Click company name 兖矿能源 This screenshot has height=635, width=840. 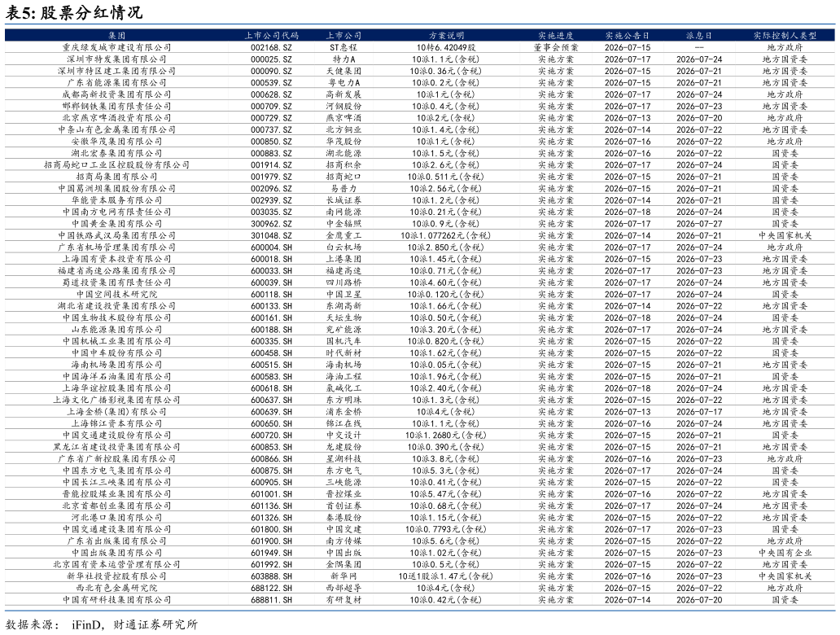pyautogui.click(x=344, y=330)
